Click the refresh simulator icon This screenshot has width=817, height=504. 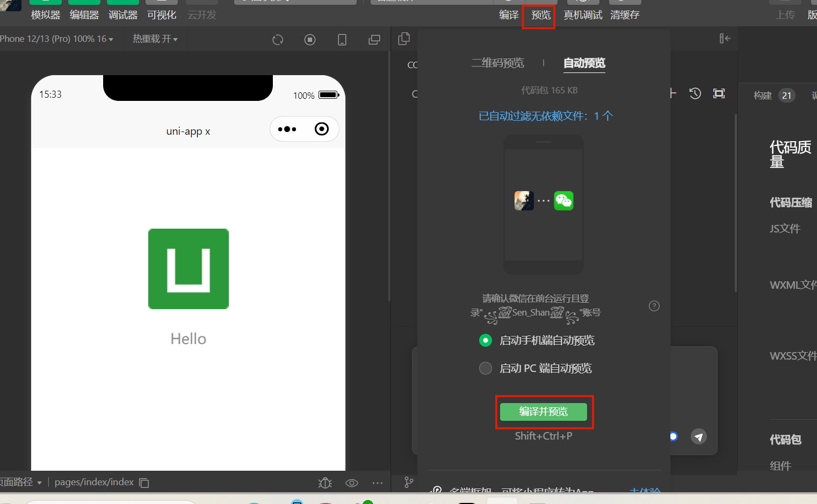(278, 40)
